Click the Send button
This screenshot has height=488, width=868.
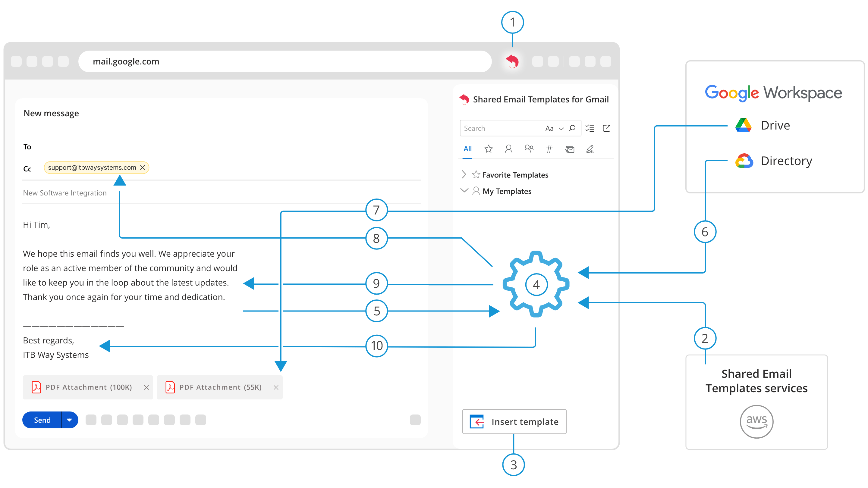42,420
